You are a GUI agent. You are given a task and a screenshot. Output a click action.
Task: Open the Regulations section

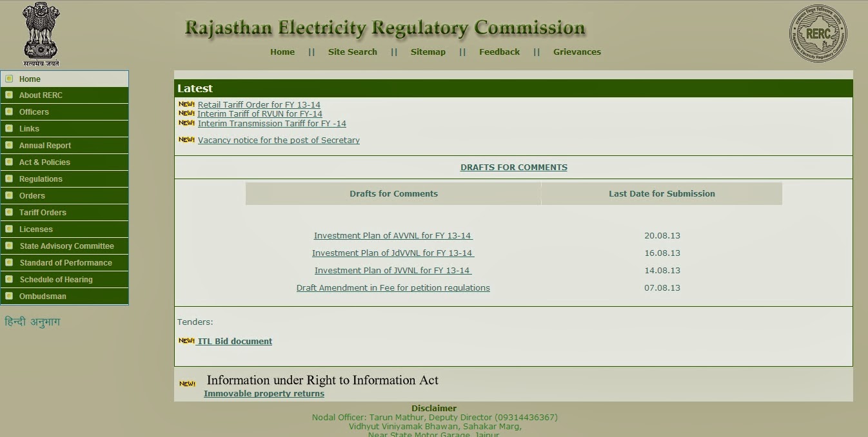point(64,179)
